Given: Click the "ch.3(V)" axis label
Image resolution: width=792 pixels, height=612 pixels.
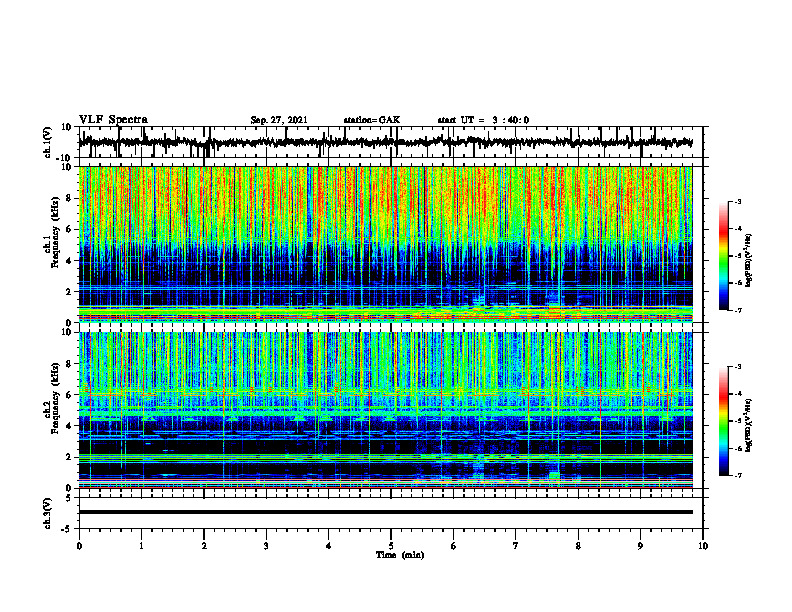Looking at the screenshot, I should (x=48, y=513).
